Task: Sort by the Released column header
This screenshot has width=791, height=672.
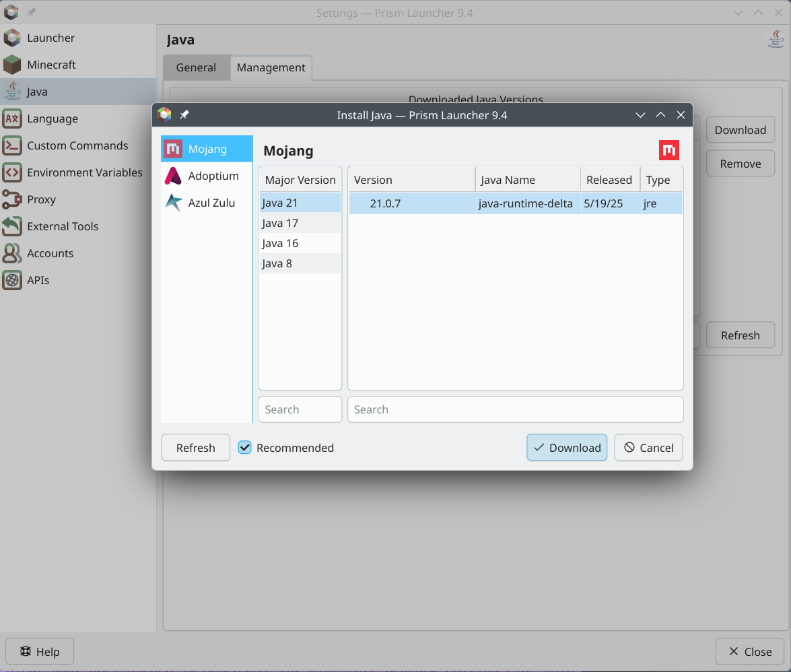Action: pyautogui.click(x=609, y=180)
